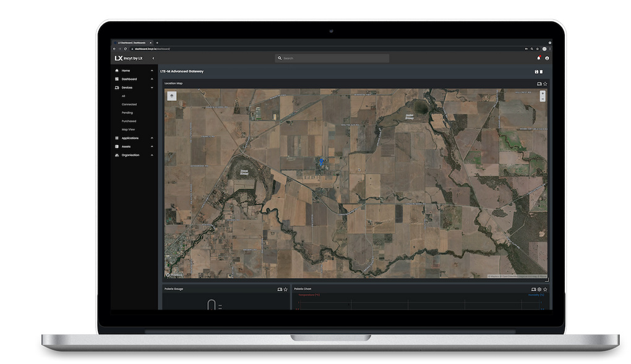Open settings gear on Polaris Chart panel
The width and height of the screenshot is (631, 364).
point(539,289)
